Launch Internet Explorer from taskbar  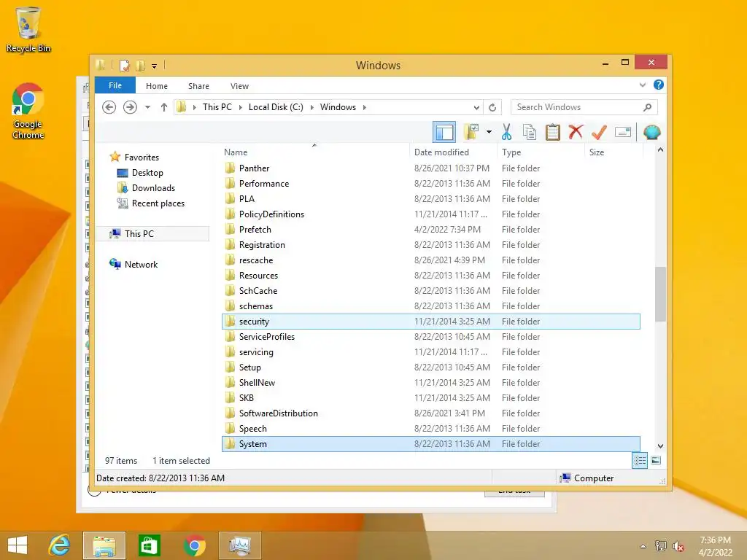click(60, 545)
